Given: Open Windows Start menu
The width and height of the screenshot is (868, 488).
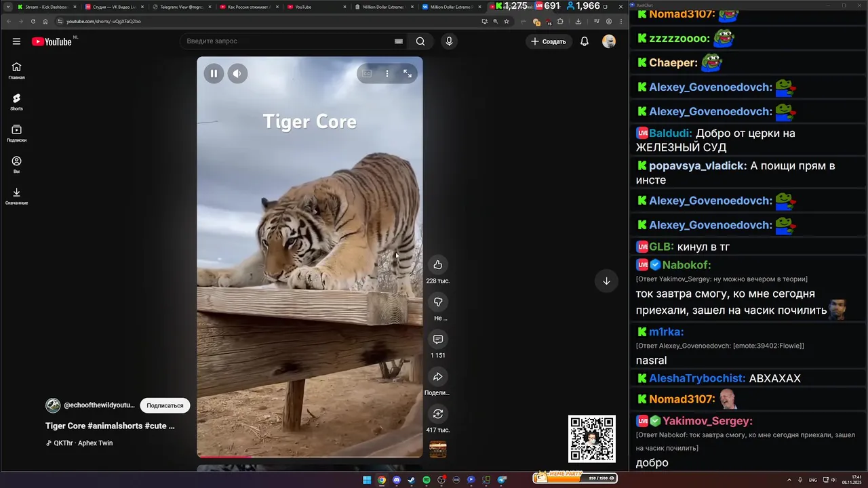Looking at the screenshot, I should (x=367, y=480).
